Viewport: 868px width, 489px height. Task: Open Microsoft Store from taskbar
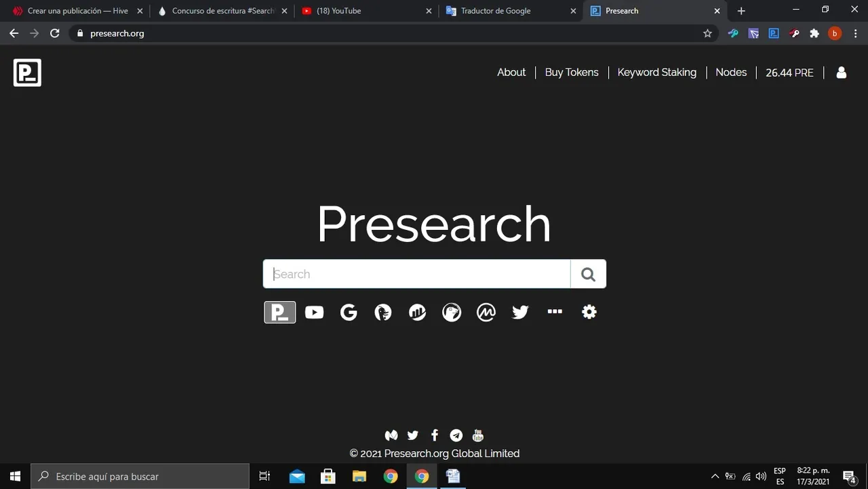pyautogui.click(x=328, y=476)
